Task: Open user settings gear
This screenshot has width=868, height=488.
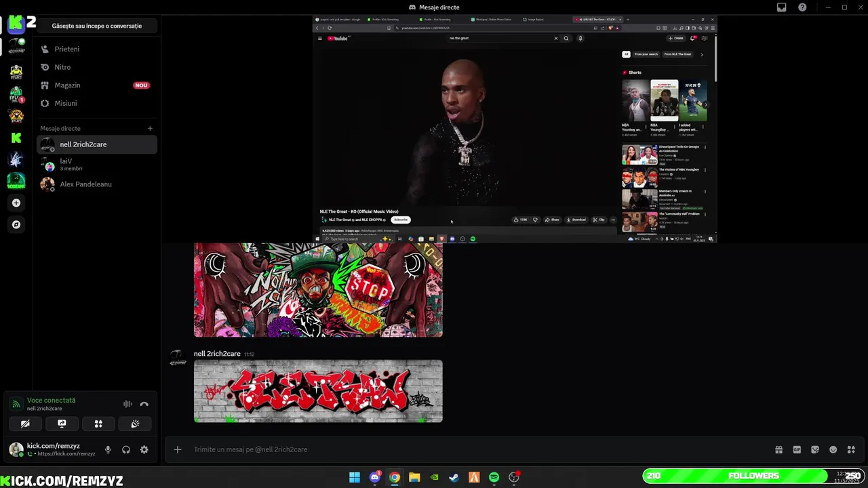Action: point(144,449)
